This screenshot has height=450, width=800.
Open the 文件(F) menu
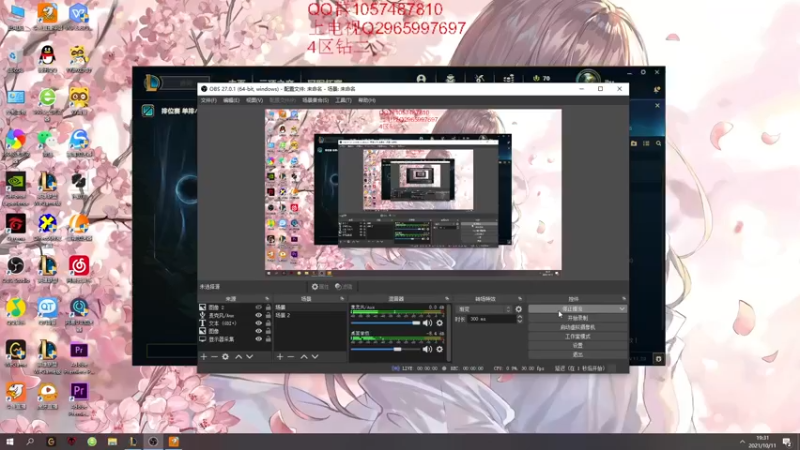pos(209,101)
